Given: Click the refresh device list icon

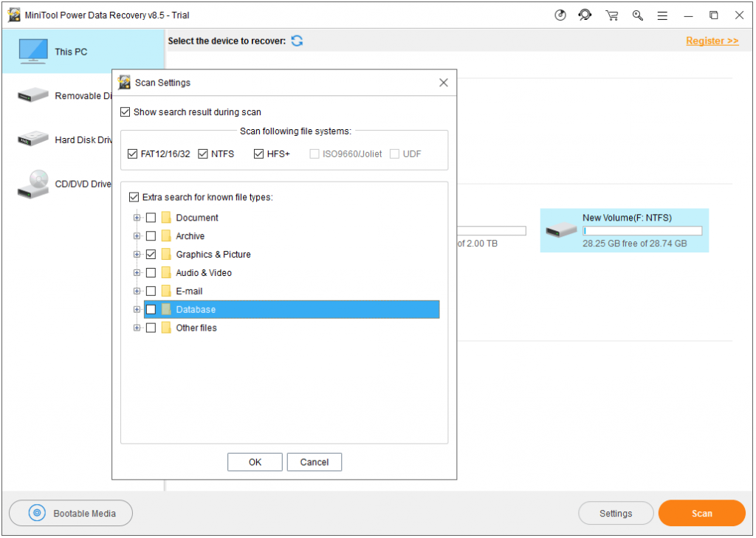Looking at the screenshot, I should (x=297, y=41).
